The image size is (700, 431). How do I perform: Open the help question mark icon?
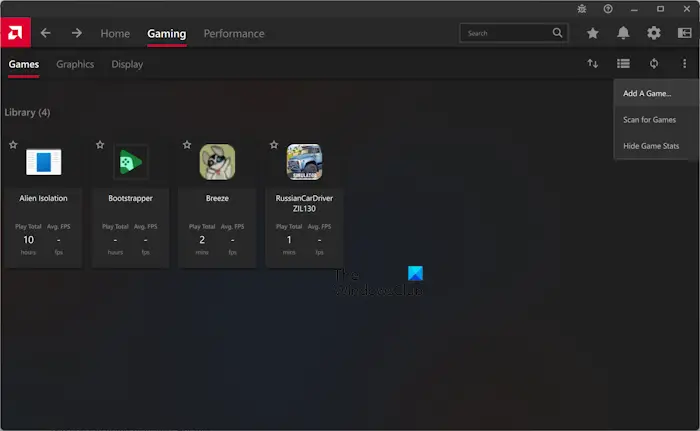pos(608,9)
